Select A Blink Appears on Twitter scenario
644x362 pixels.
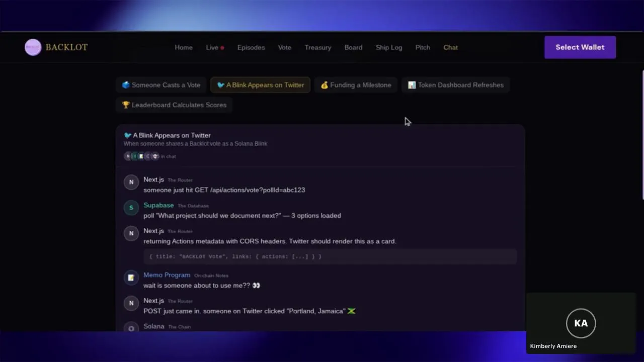pos(260,85)
